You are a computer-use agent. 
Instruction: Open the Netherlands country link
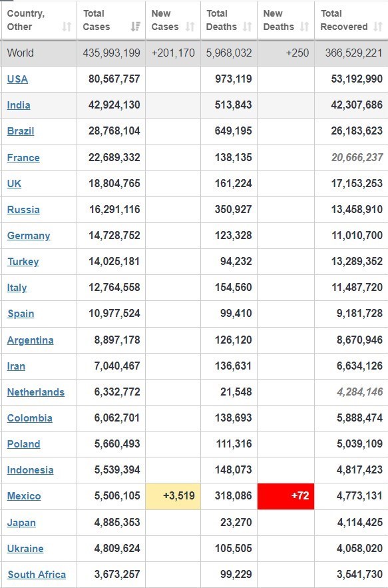coord(36,392)
